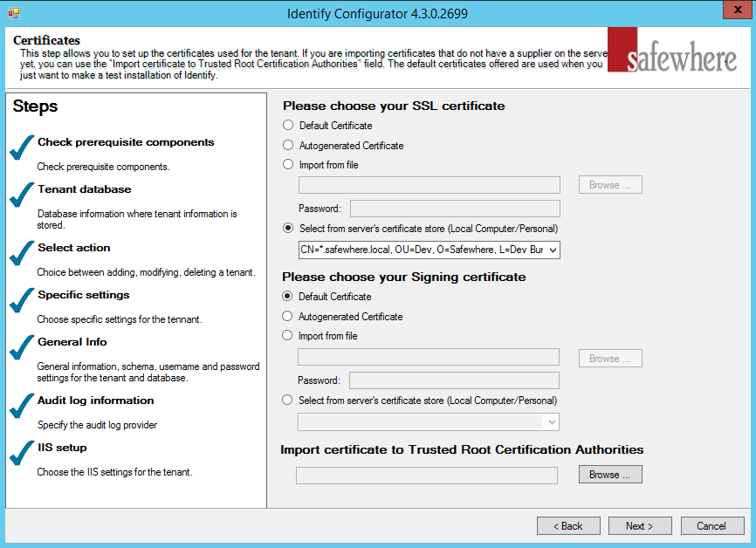This screenshot has width=756, height=548.
Task: Click the checkmark beside Tenant database
Action: point(22,195)
